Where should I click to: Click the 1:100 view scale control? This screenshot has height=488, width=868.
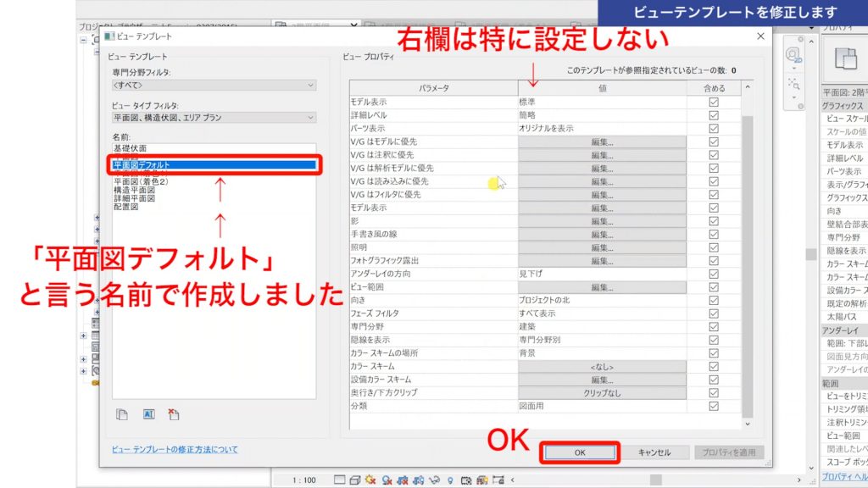tap(305, 480)
